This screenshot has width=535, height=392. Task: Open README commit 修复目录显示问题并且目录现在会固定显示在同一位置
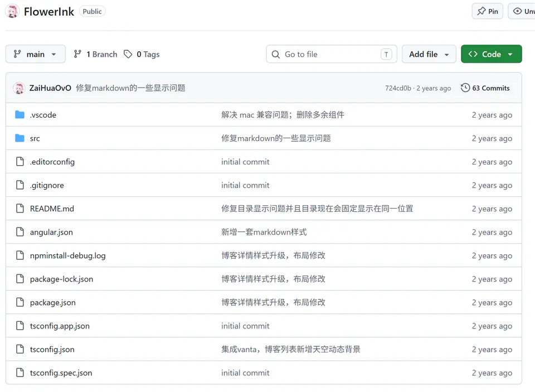click(317, 209)
